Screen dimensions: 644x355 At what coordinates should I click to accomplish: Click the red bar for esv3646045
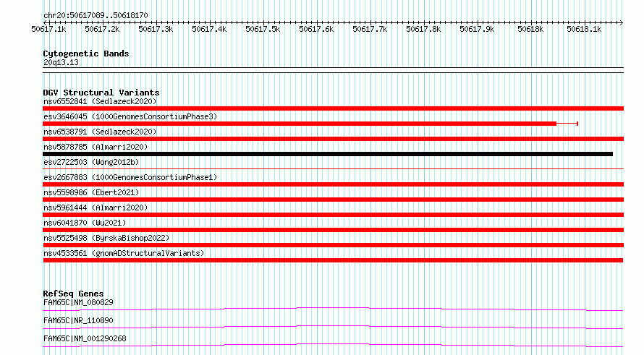300,124
